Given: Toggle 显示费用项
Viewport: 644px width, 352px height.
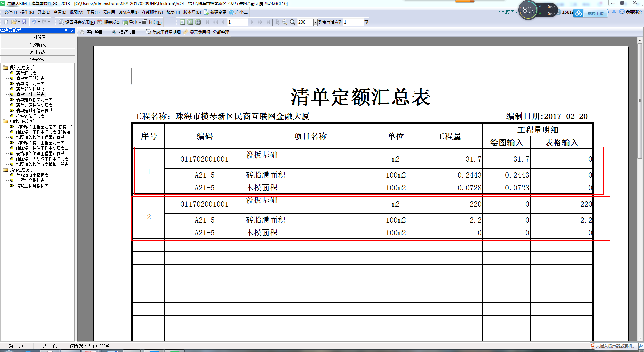Looking at the screenshot, I should tap(197, 32).
